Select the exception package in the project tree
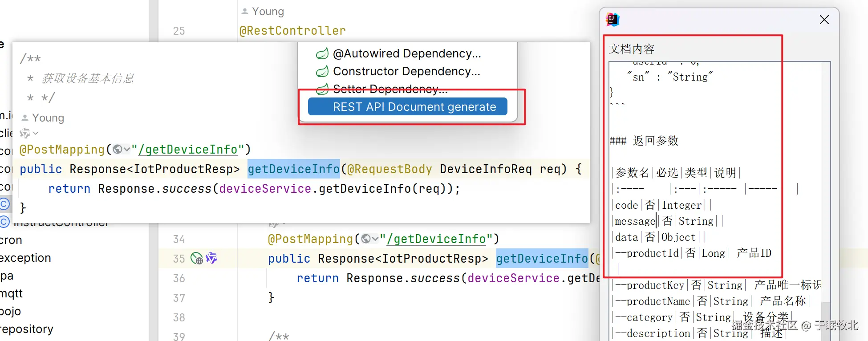 [26, 258]
